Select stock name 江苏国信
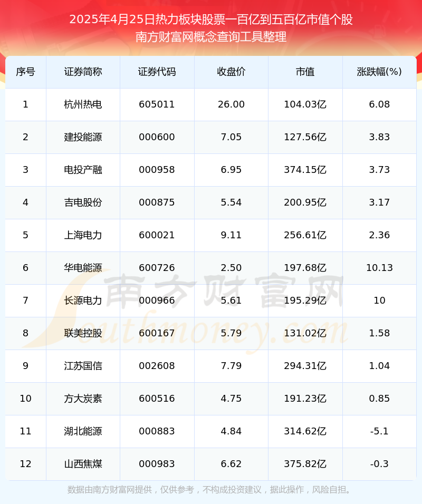The height and width of the screenshot is (504, 422). coord(83,366)
